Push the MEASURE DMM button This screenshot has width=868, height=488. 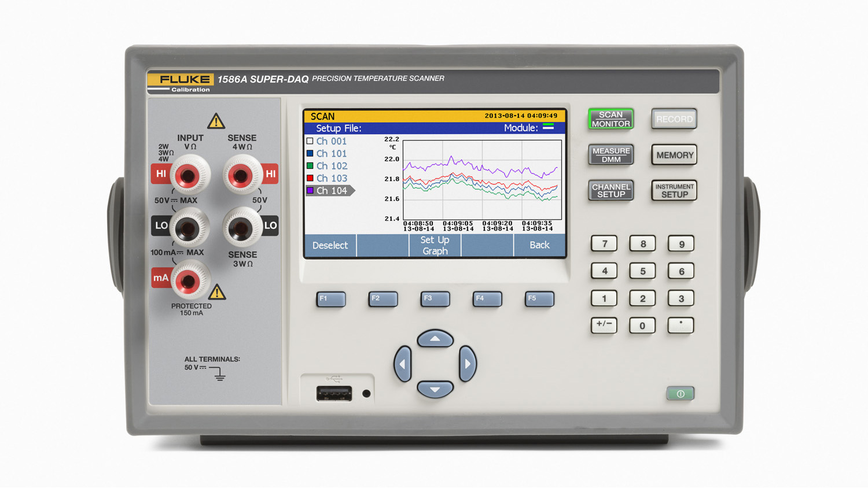[611, 155]
